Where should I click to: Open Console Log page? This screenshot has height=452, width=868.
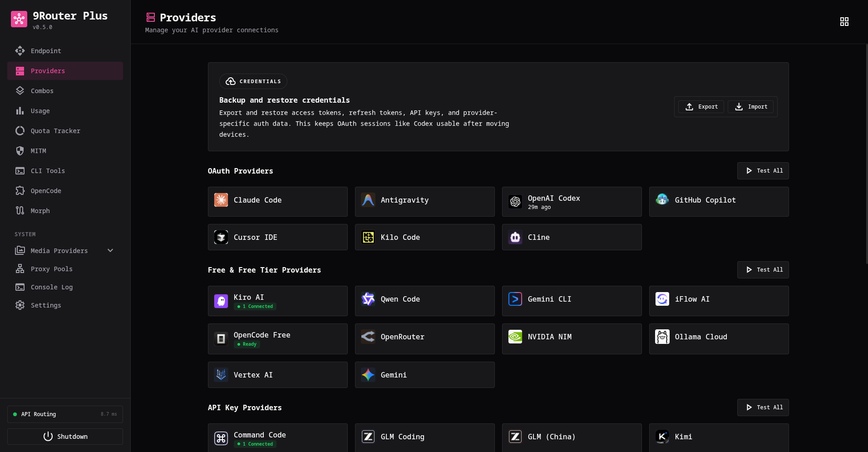[65, 287]
